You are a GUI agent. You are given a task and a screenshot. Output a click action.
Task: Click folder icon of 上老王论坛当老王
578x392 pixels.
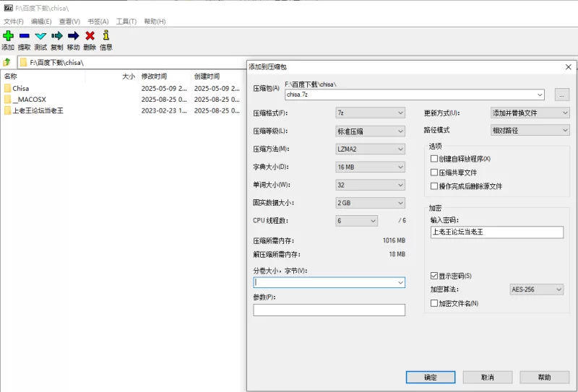[7, 110]
